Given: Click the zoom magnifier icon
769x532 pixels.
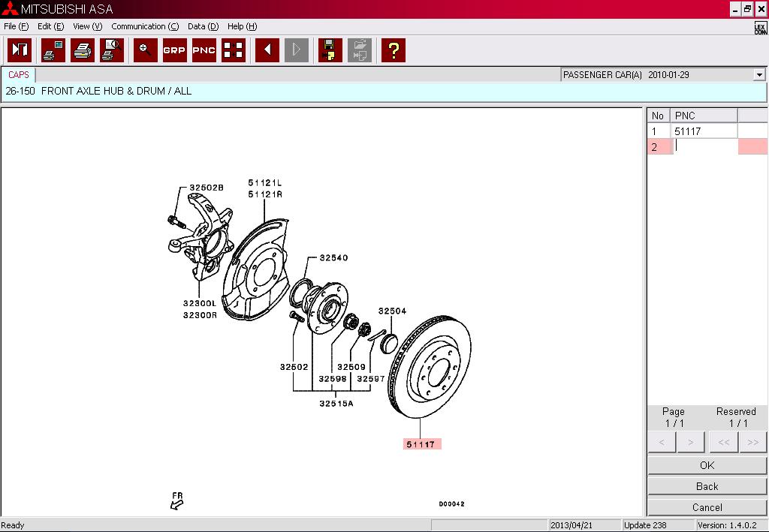Looking at the screenshot, I should coord(145,50).
